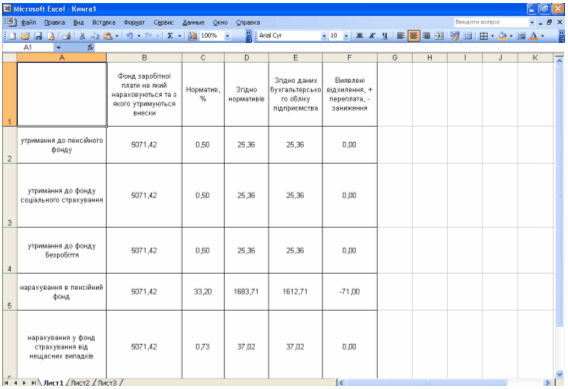Open the Формат menu
This screenshot has width=568, height=389.
click(134, 22)
